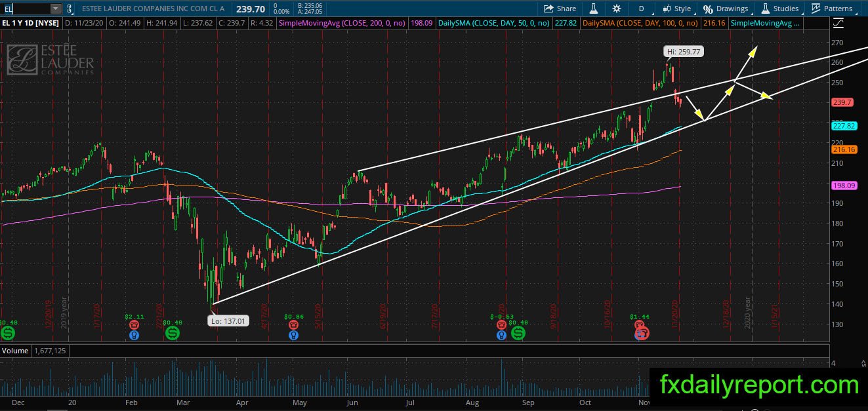This screenshot has height=411, width=868.
Task: Click the 50-day SMA value 227.82 in header
Action: 566,23
